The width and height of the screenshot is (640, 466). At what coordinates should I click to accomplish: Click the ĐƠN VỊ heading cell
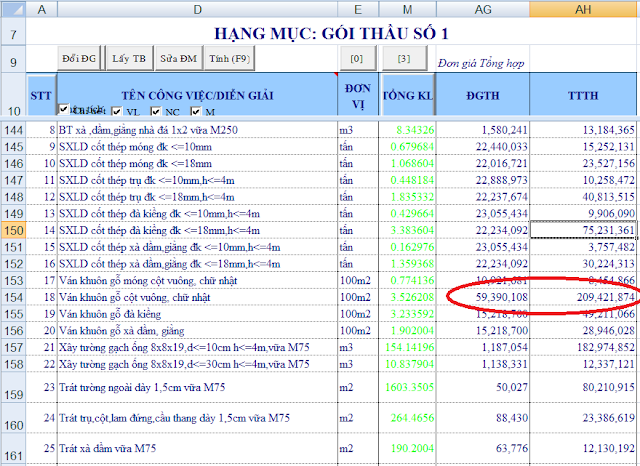coord(358,95)
